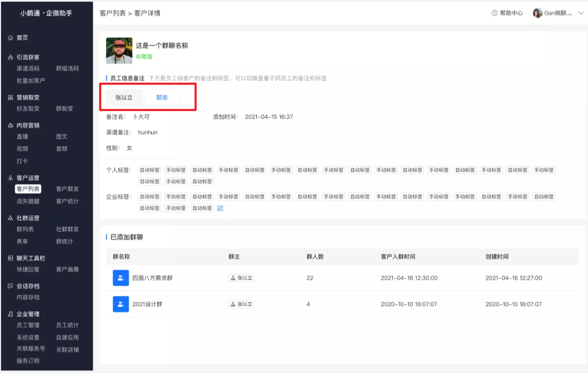Screen dimensions: 588x373
Task: Open 群组活码 in the sidebar
Action: [x=68, y=69]
